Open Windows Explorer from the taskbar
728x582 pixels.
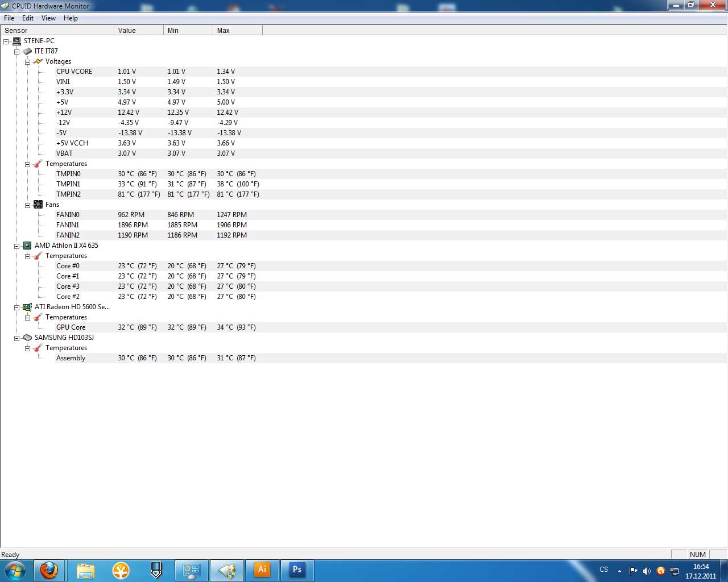point(85,571)
